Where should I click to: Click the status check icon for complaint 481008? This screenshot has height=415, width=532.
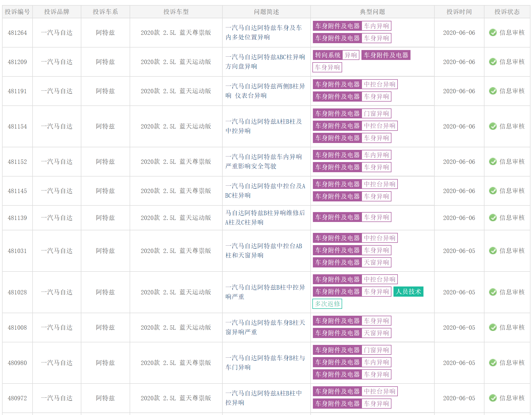point(493,327)
